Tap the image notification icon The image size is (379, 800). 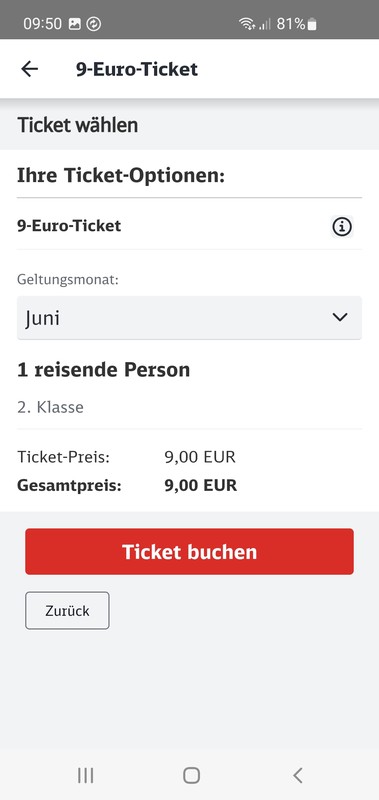(x=74, y=24)
